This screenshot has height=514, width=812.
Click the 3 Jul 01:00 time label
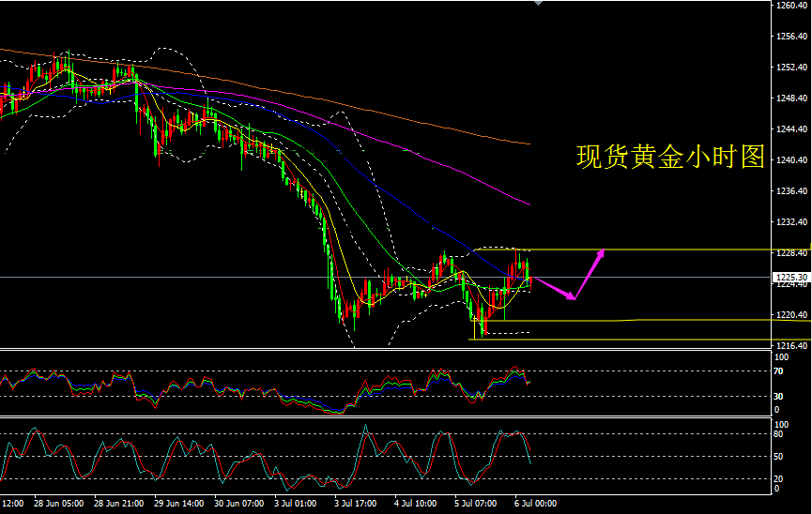(295, 504)
